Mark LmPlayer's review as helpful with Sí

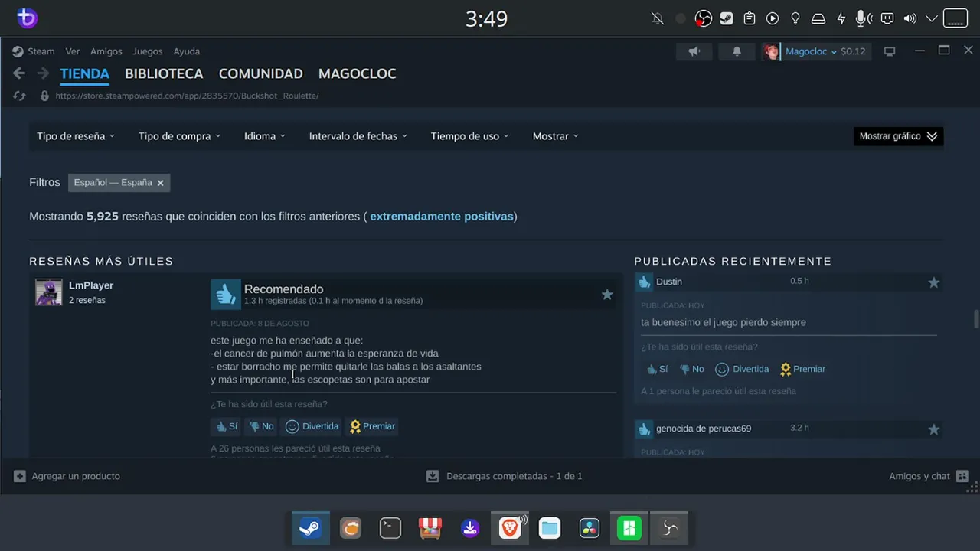226,426
